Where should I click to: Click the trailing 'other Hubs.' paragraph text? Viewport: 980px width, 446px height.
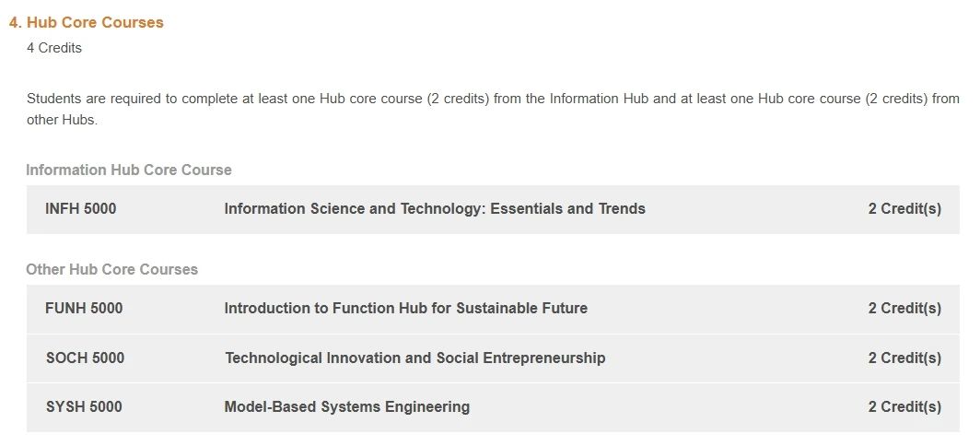62,121
